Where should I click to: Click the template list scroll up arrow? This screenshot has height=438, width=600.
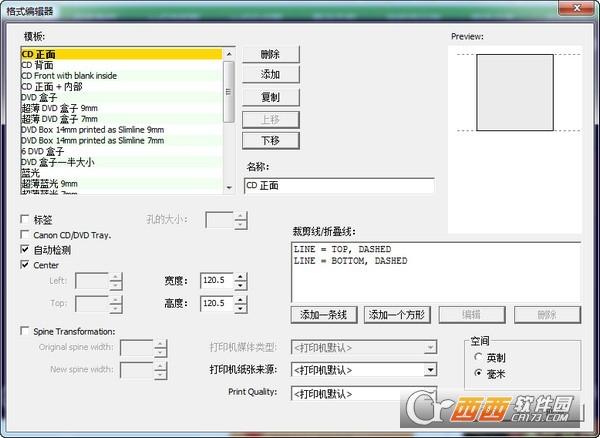coord(229,54)
